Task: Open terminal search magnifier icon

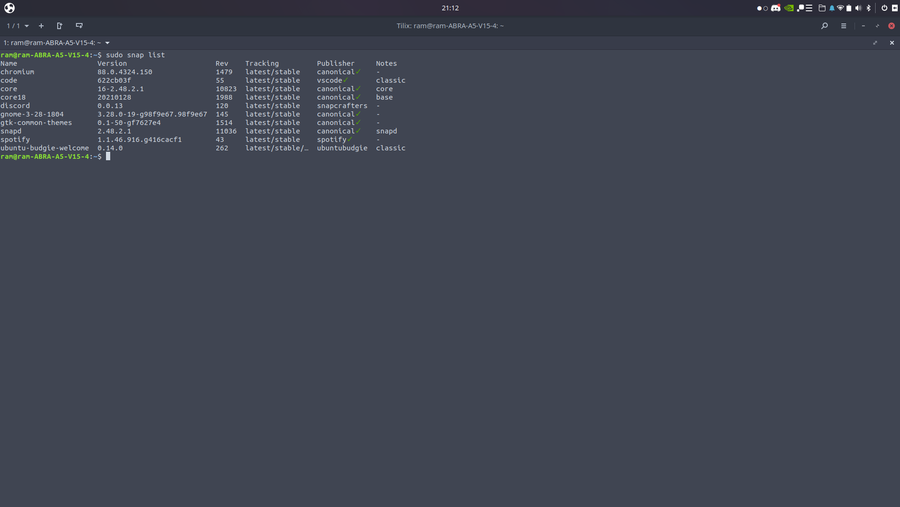Action: click(x=824, y=26)
